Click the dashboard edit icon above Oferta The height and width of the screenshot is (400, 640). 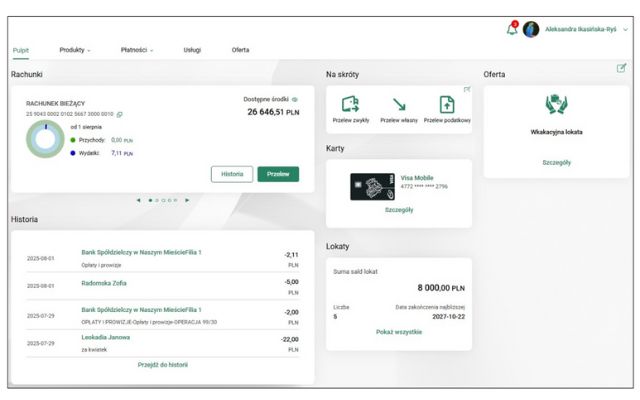[621, 68]
